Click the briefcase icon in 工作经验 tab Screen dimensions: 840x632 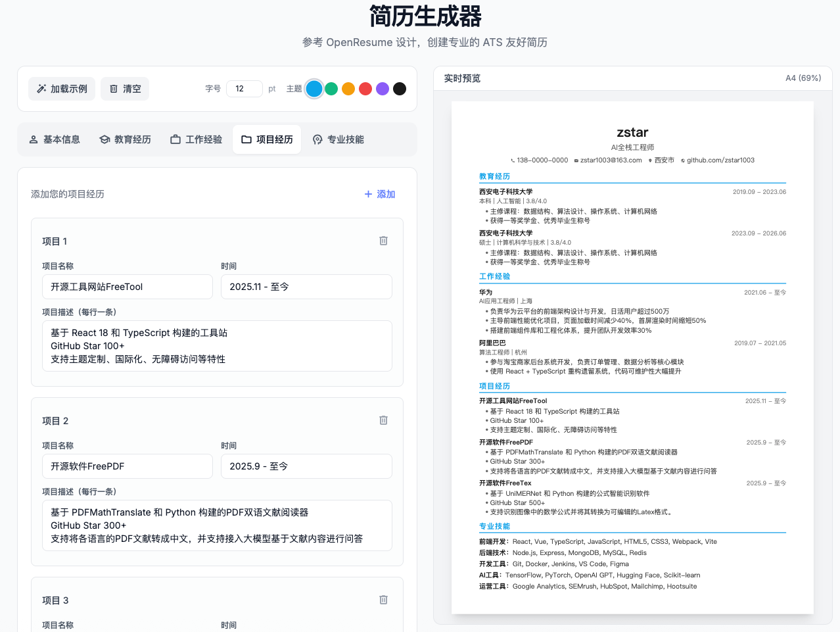pyautogui.click(x=175, y=139)
